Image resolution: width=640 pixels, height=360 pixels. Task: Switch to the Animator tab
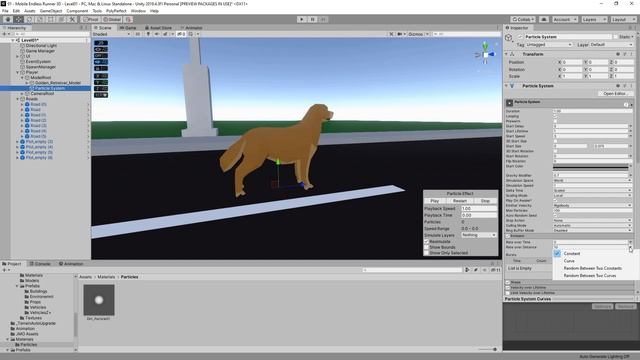pos(191,28)
